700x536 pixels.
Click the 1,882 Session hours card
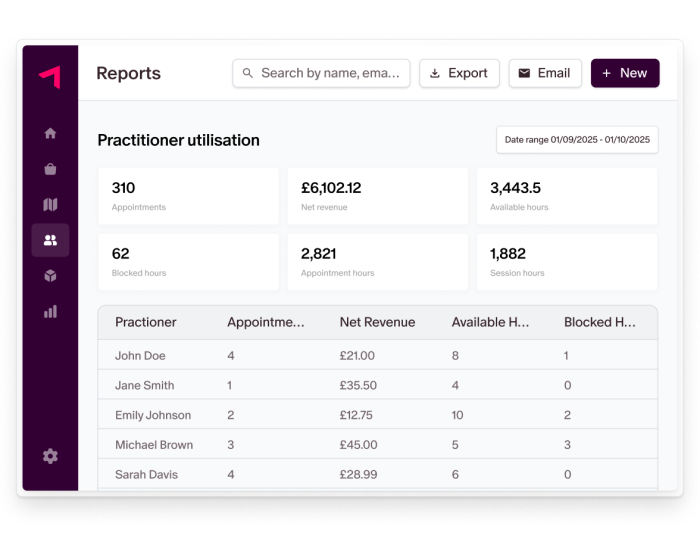point(567,262)
